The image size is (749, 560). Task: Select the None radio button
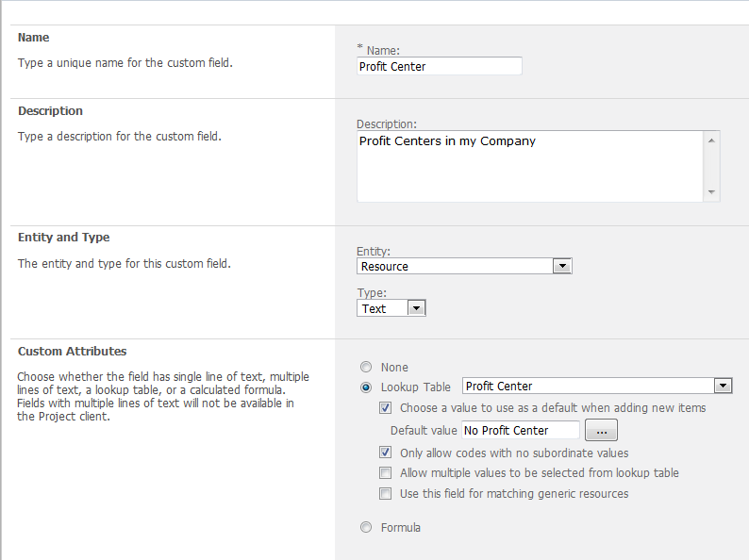[x=366, y=368]
